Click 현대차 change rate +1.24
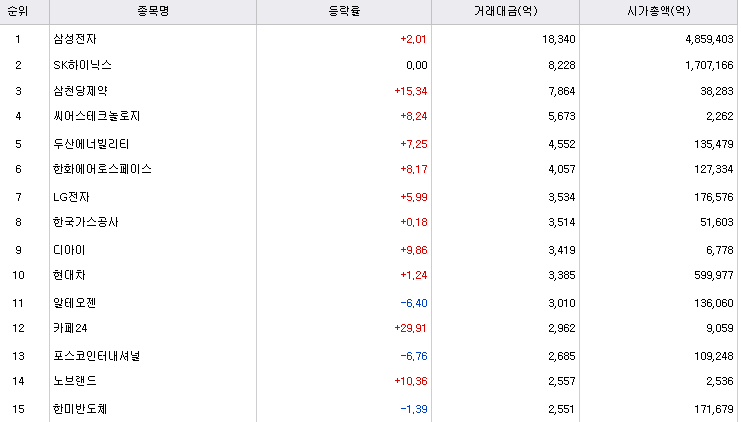 click(414, 275)
